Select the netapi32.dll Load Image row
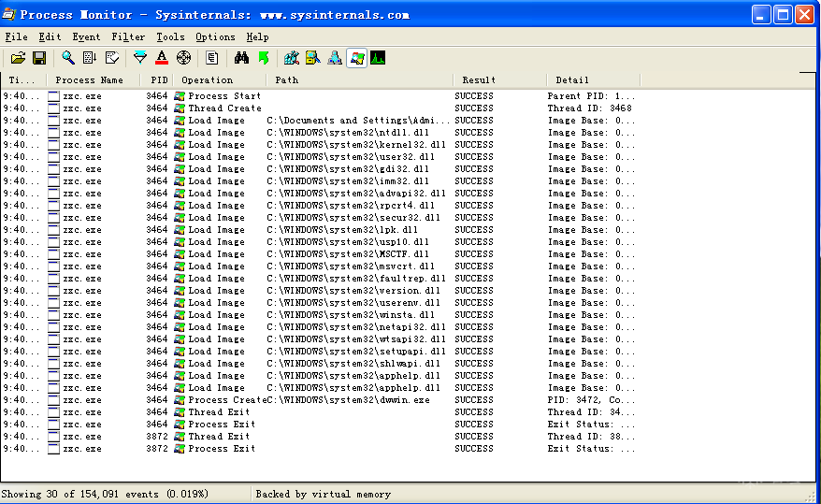821x504 pixels. click(x=320, y=327)
